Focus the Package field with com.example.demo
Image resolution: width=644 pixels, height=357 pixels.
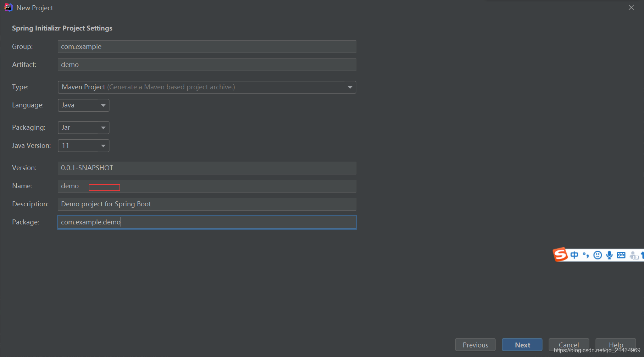207,222
